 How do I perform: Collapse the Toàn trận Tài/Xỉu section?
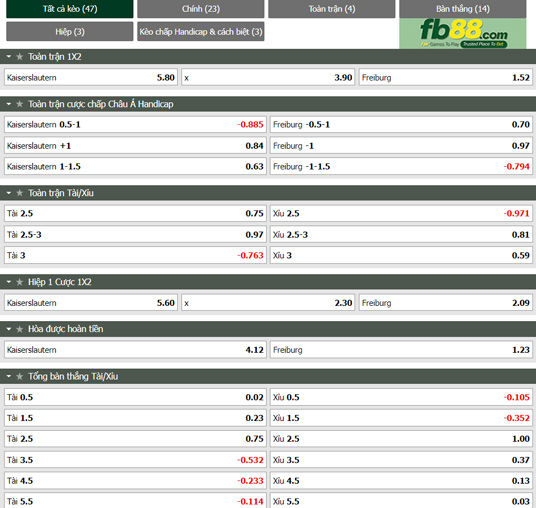[x=9, y=193]
